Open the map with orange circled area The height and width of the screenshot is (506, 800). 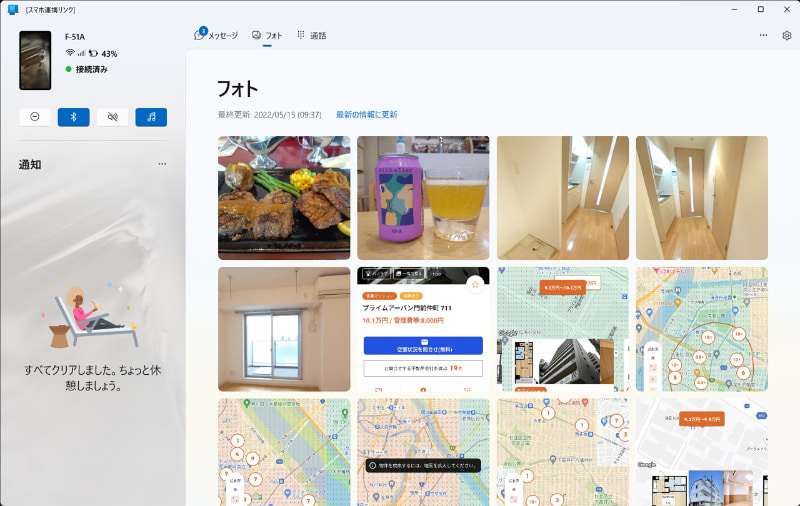[x=702, y=330]
